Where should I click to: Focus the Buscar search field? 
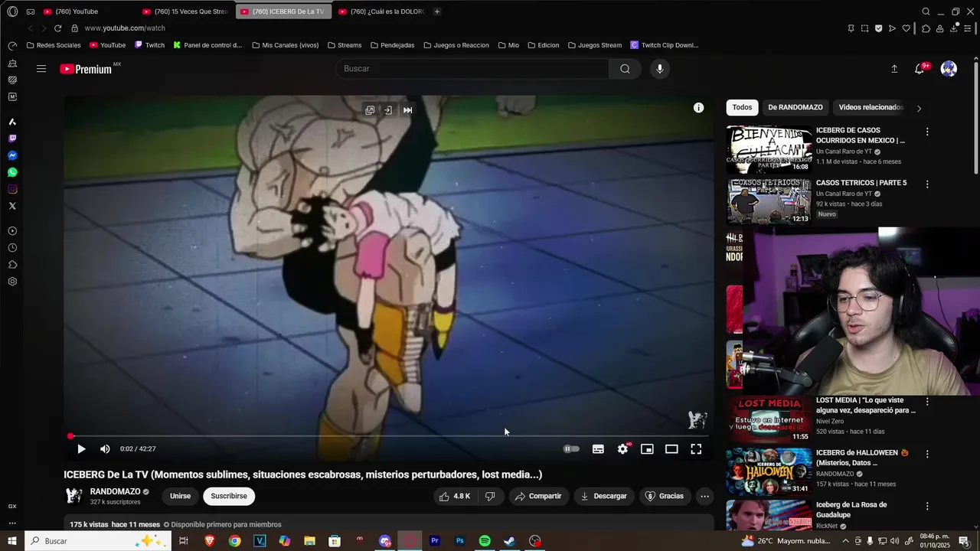[472, 69]
